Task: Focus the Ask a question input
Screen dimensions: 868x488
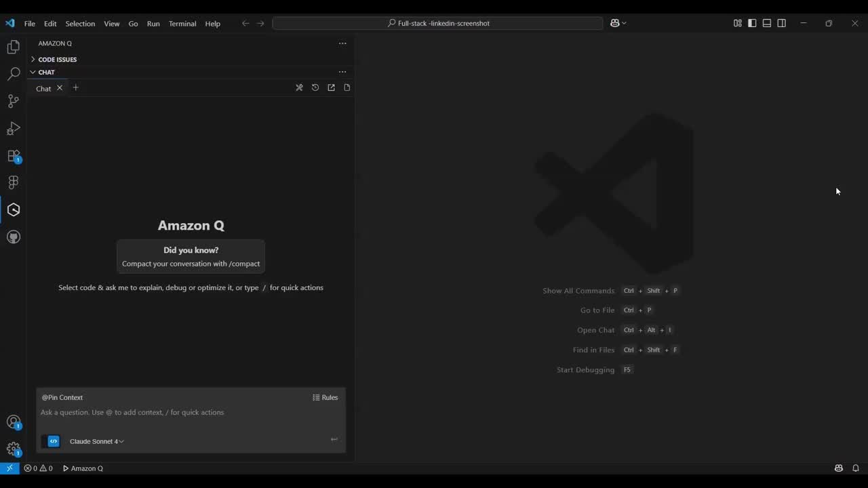Action: [x=191, y=413]
